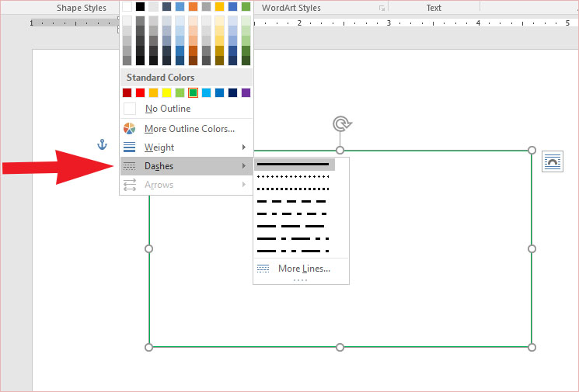The image size is (579, 392).
Task: Click the bottom-right shape resize handle
Action: tap(532, 348)
